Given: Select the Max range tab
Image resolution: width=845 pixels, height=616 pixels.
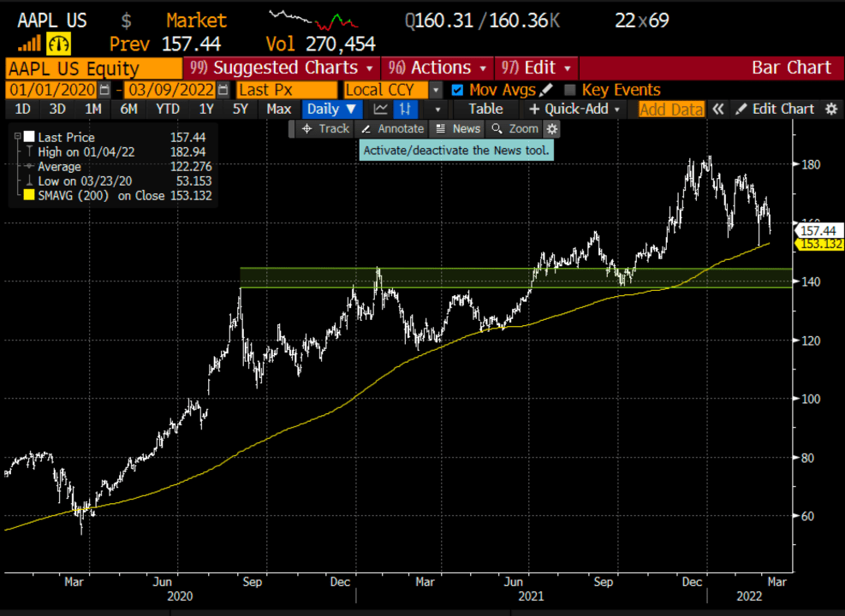Looking at the screenshot, I should click(x=278, y=110).
